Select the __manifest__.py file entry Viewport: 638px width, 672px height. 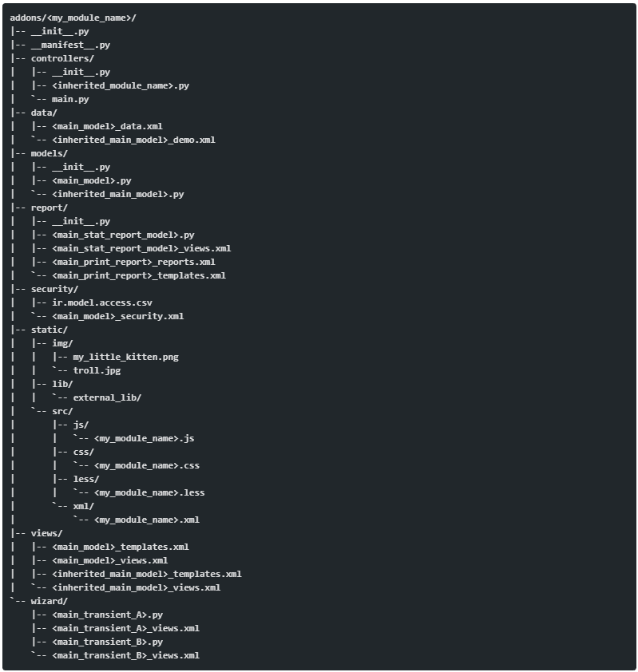point(70,44)
